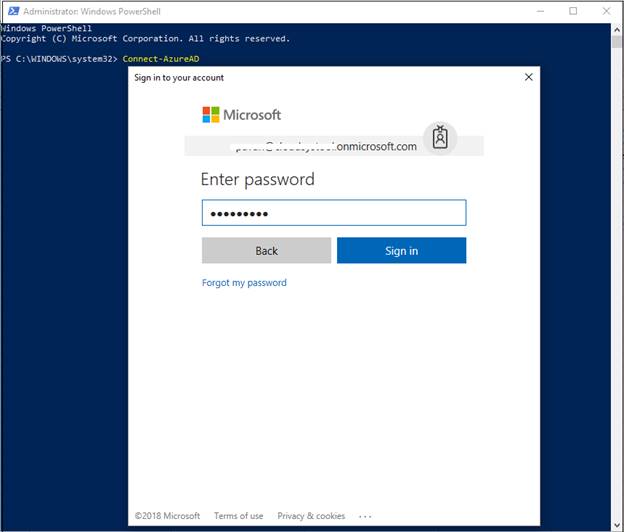
Task: Maximize the PowerShell window
Action: (573, 11)
